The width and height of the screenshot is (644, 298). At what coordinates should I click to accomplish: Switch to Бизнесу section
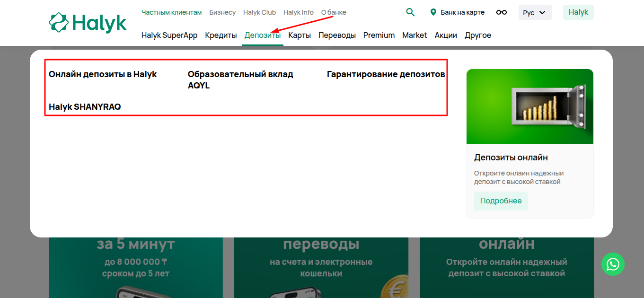click(x=222, y=12)
